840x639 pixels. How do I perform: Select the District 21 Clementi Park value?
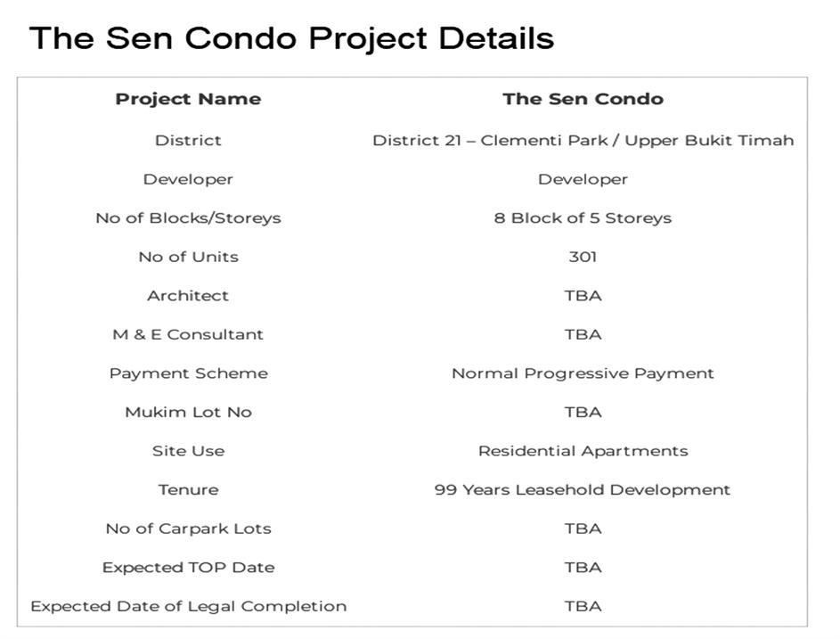point(583,140)
